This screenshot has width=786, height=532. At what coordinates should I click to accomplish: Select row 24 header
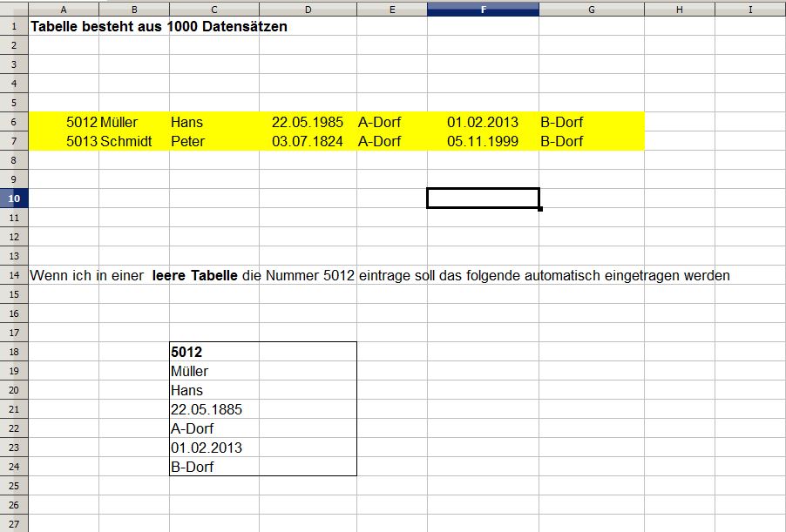[x=14, y=467]
